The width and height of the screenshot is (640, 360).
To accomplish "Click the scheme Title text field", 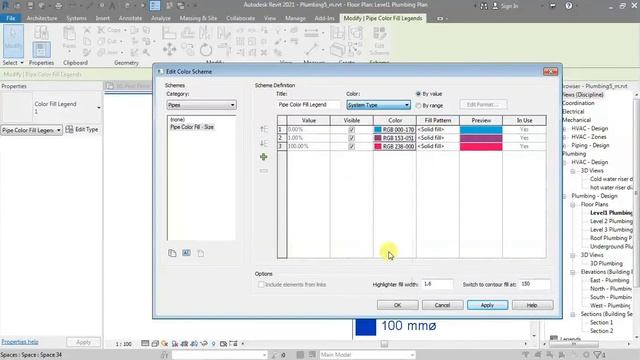I will pyautogui.click(x=308, y=105).
